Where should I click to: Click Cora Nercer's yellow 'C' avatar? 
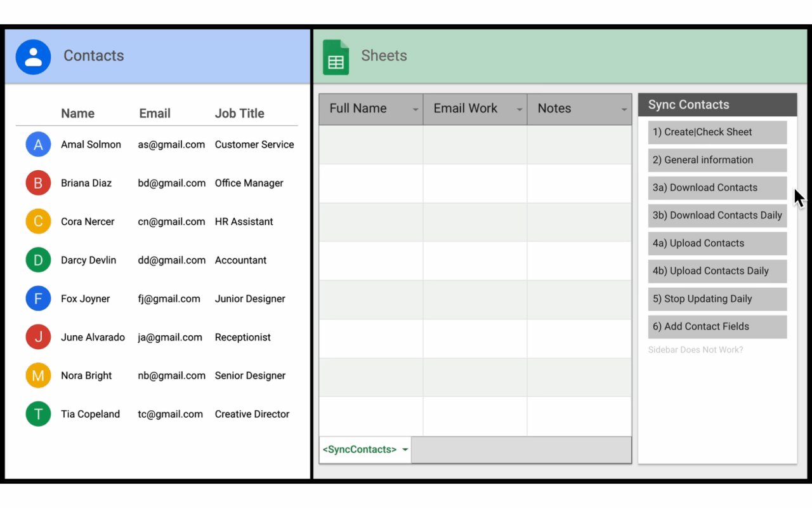point(38,222)
